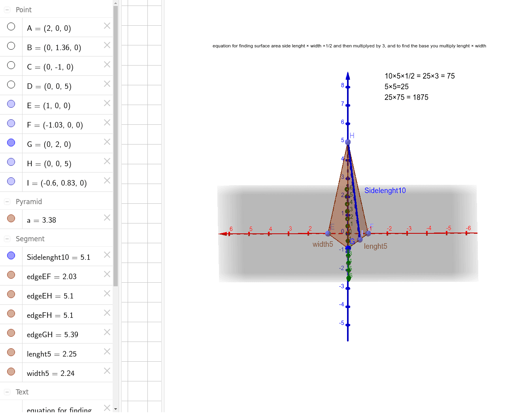The image size is (532, 413).
Task: Delete Sidelenght10 segment via its X icon
Action: click(107, 255)
